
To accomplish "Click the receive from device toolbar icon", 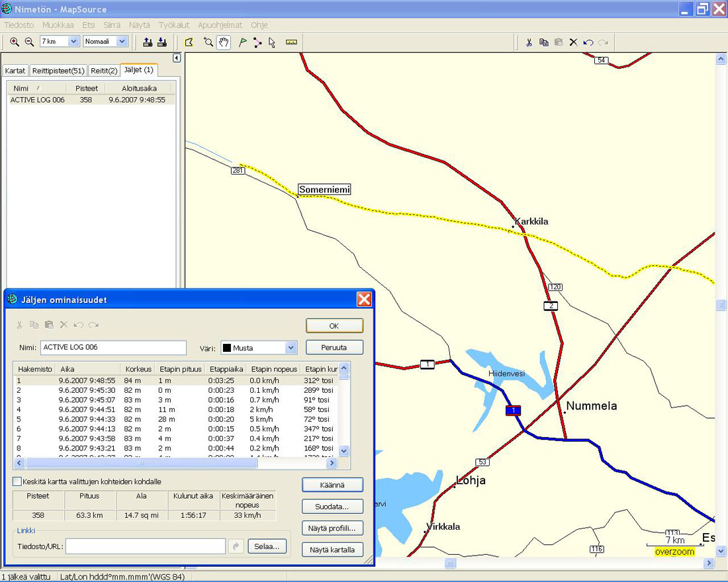I will 162,42.
